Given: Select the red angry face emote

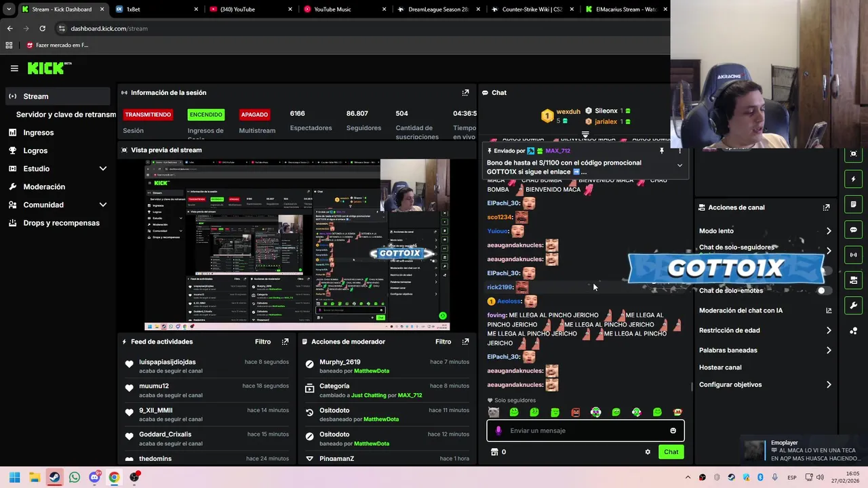Looking at the screenshot, I should tap(575, 412).
